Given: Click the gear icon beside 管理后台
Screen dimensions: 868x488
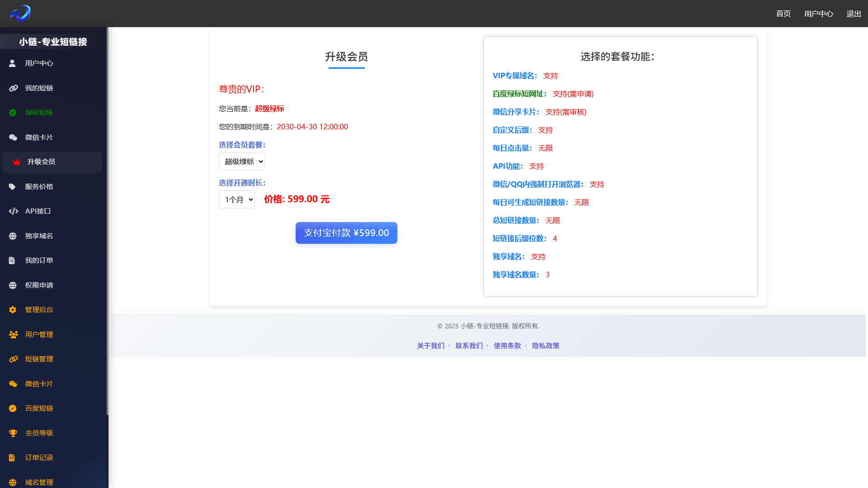Looking at the screenshot, I should [13, 310].
